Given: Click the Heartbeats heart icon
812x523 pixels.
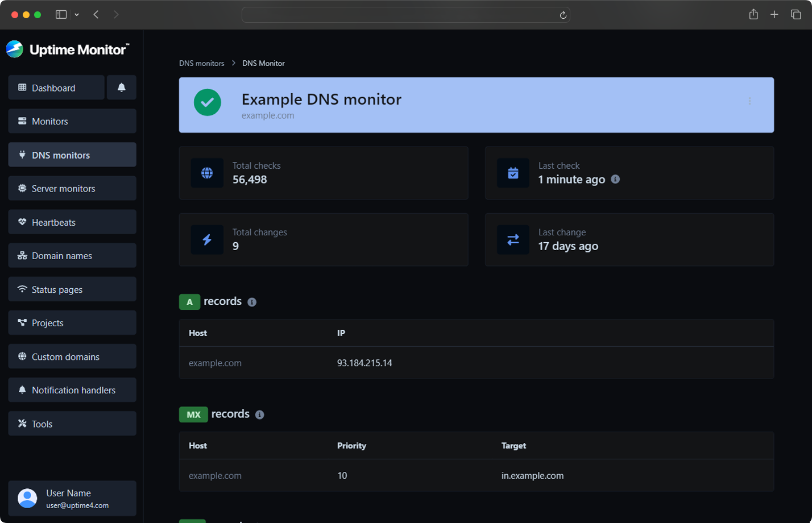Looking at the screenshot, I should [22, 222].
